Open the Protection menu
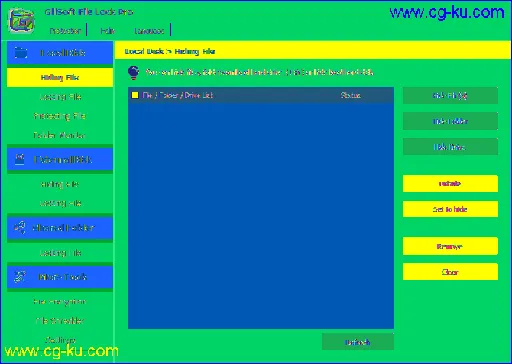The height and width of the screenshot is (364, 512). pyautogui.click(x=65, y=31)
